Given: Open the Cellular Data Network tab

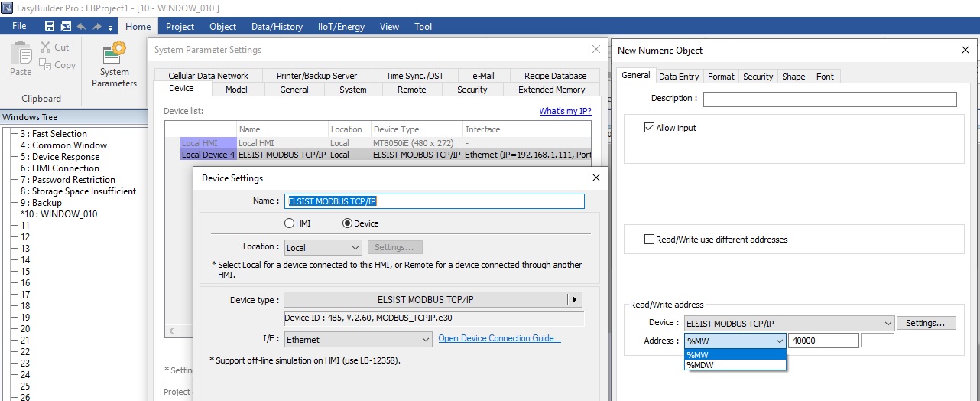Looking at the screenshot, I should click(208, 76).
